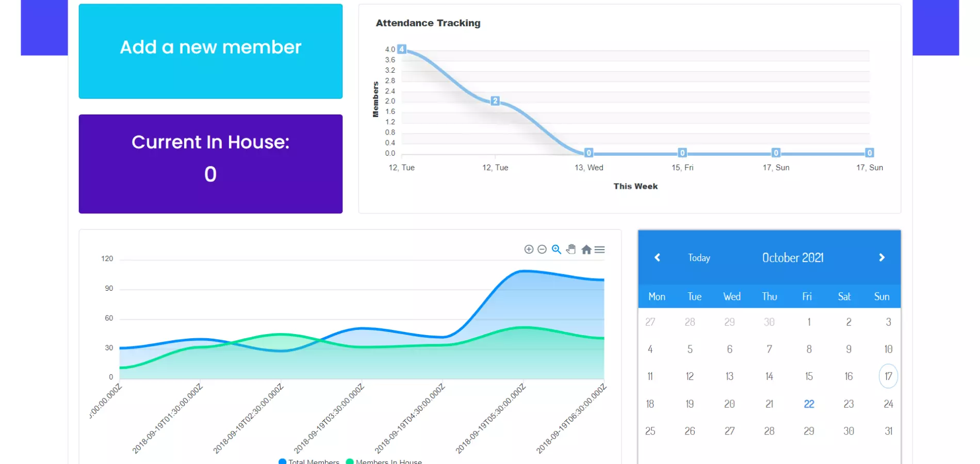Activate the hand panning tool
Image resolution: width=980 pixels, height=464 pixels.
coord(571,250)
